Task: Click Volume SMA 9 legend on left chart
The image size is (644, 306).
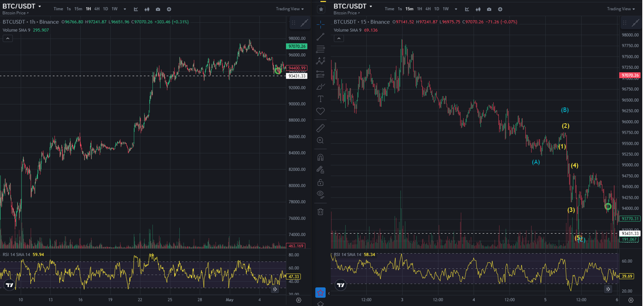Action: (x=17, y=30)
